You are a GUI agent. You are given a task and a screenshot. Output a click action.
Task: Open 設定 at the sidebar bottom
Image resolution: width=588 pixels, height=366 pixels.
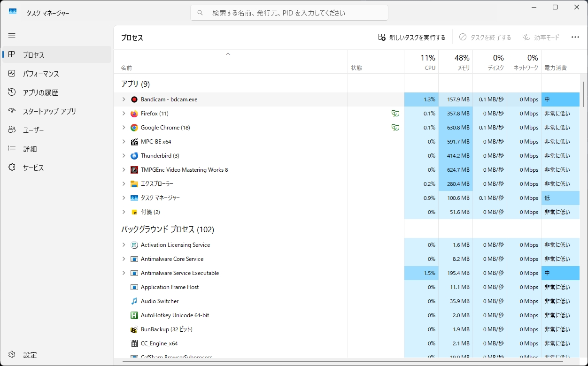[x=57, y=355]
